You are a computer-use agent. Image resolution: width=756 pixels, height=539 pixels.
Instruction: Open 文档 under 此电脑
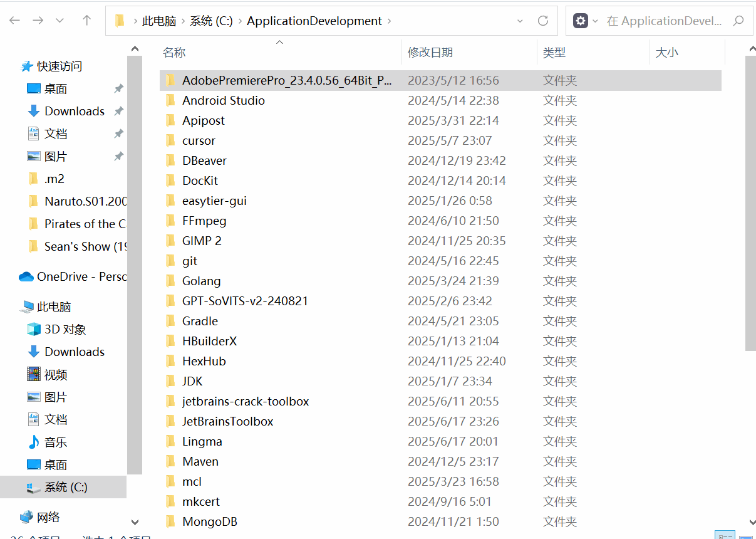coord(56,419)
